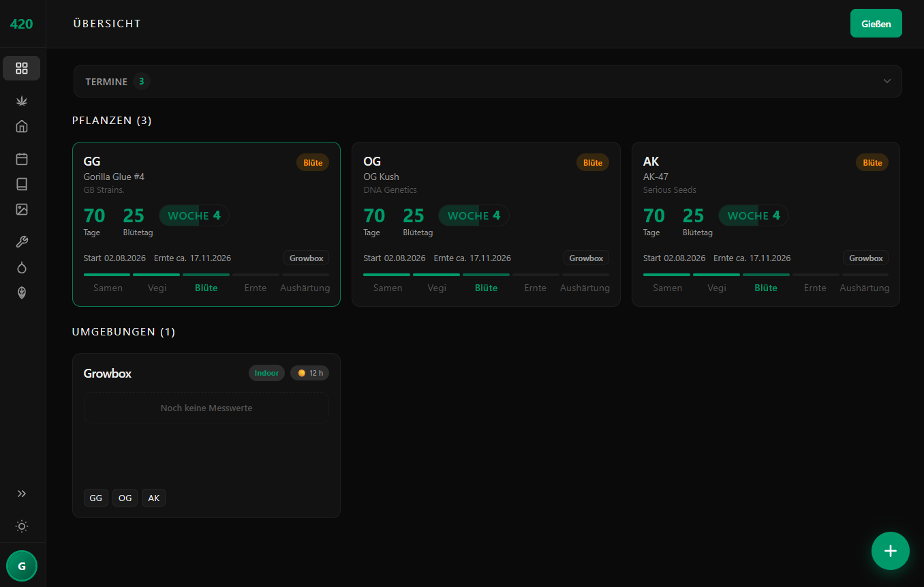This screenshot has height=587, width=924.
Task: Open the GG Gorilla Glue #4 plant card
Action: click(x=206, y=224)
